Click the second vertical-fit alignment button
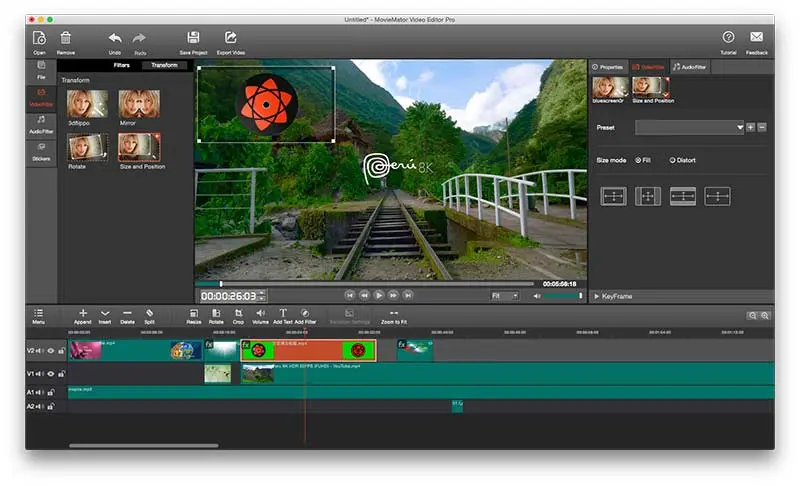Image resolution: width=800 pixels, height=486 pixels. [648, 196]
